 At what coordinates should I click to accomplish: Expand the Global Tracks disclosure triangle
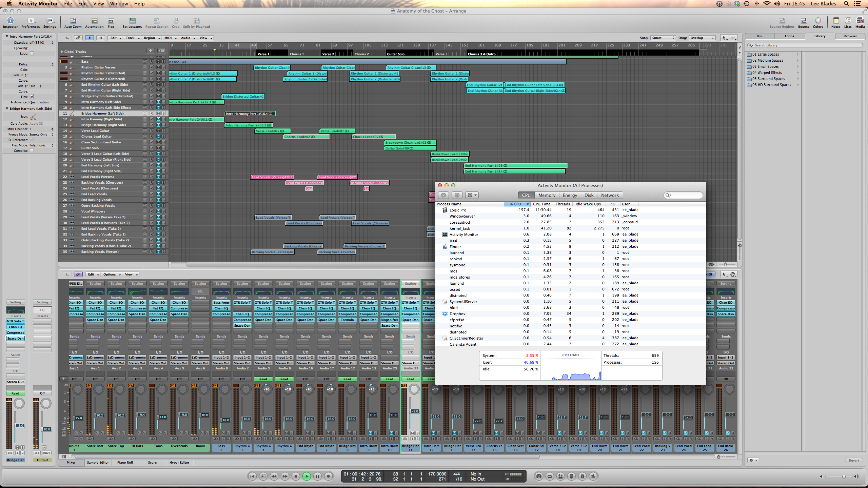pos(62,52)
